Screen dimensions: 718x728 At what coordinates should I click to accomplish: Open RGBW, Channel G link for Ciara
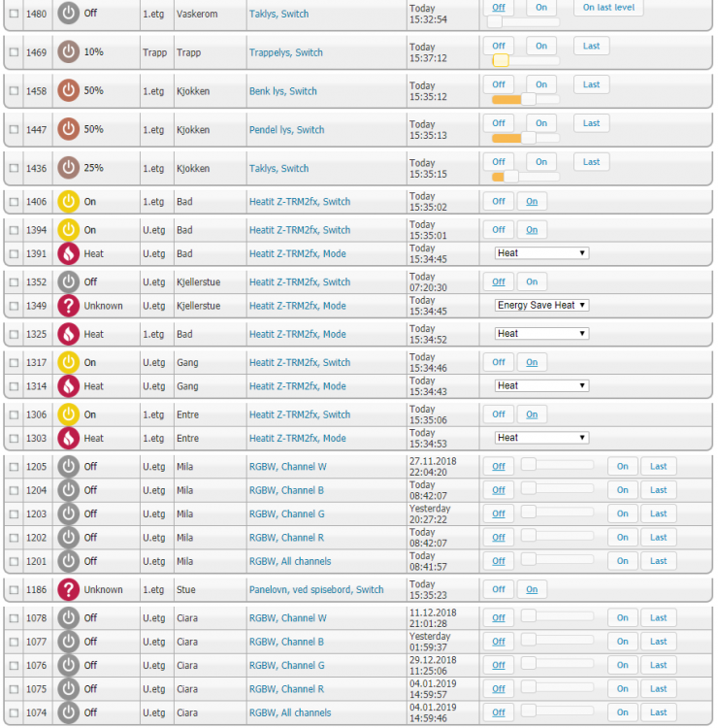point(287,665)
